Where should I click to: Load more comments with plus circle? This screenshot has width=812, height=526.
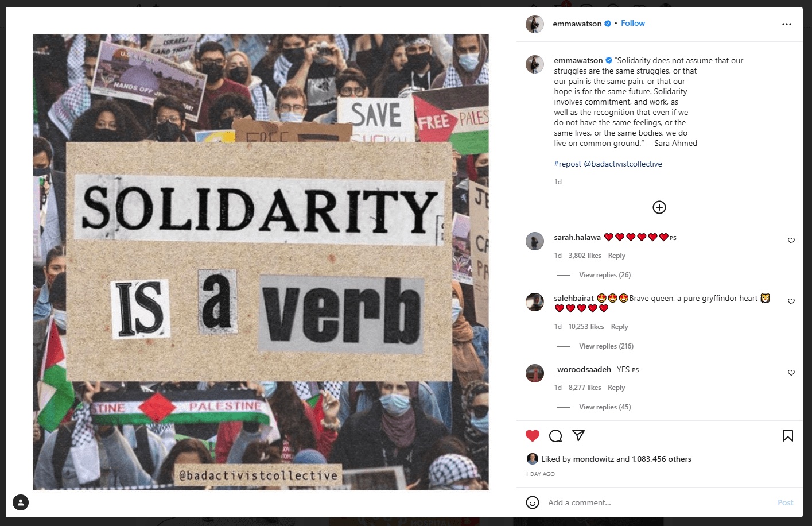coord(659,207)
